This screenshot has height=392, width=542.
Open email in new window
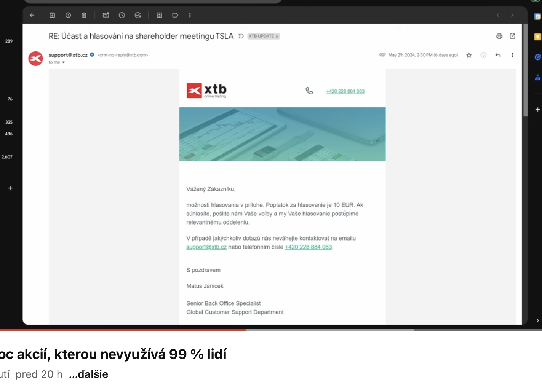[x=512, y=36]
